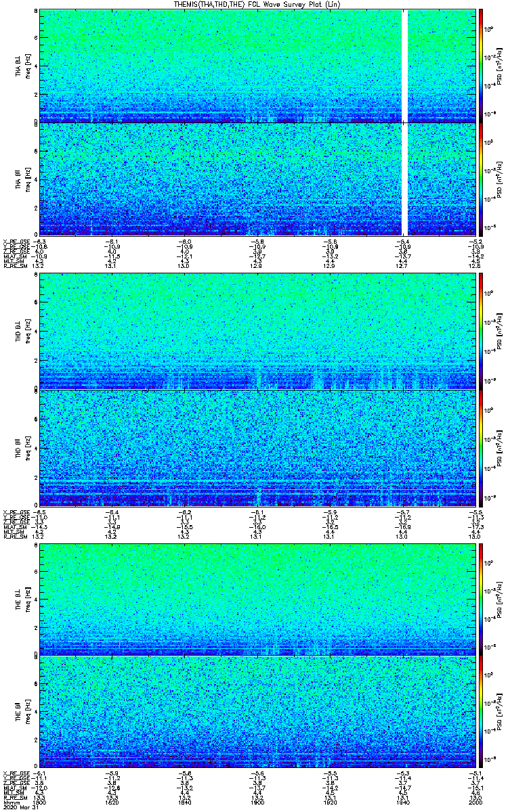Click the '1900' time tick label
This screenshot has width=508, height=812.
click(257, 803)
